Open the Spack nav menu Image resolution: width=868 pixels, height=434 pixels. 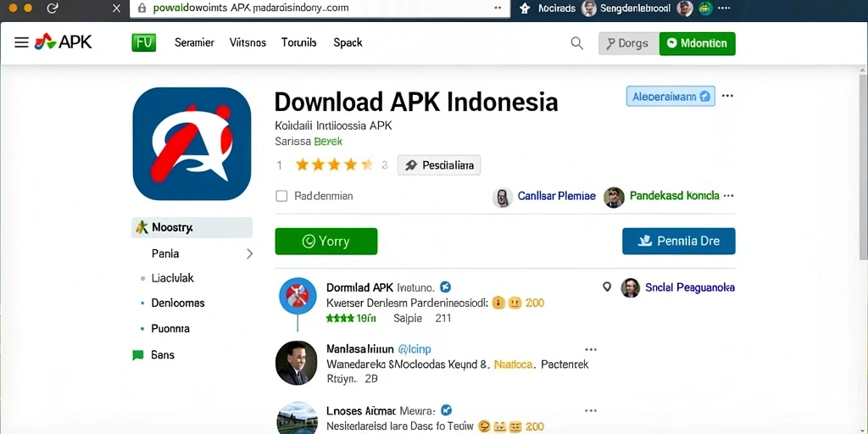point(348,42)
